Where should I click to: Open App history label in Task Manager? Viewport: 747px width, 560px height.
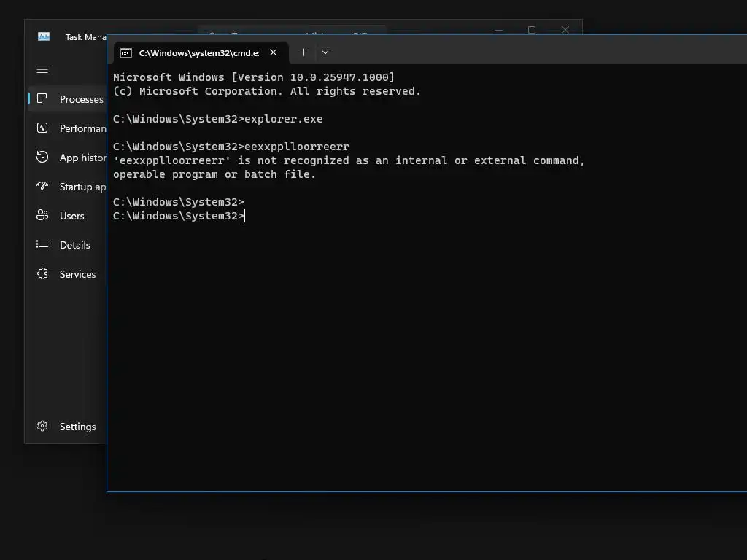83,157
